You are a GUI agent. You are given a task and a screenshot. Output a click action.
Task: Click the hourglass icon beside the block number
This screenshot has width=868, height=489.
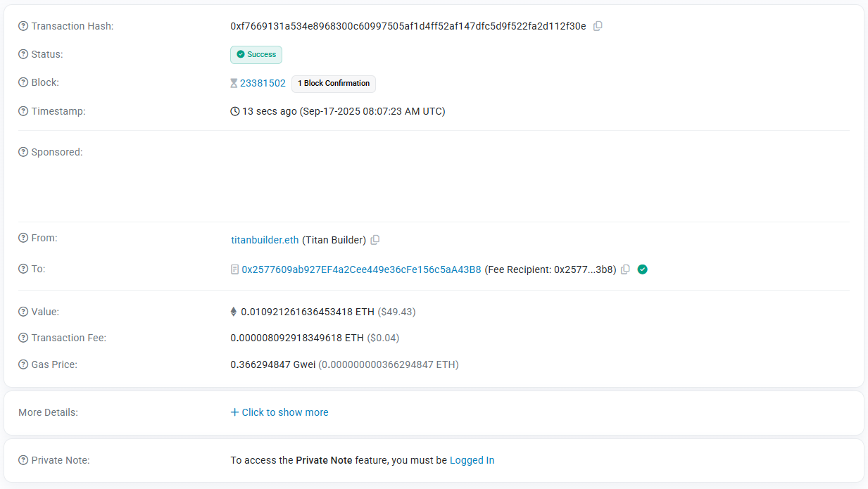coord(234,82)
